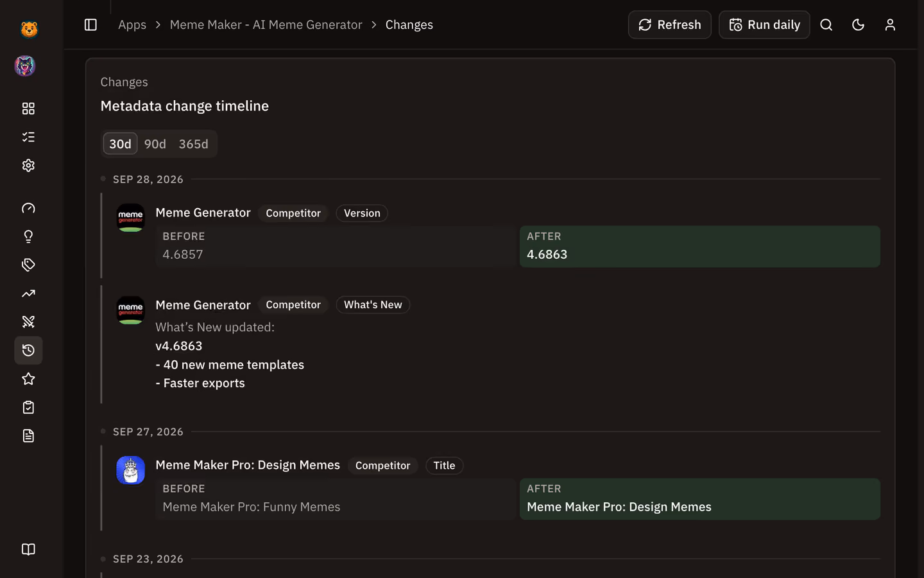Screen dimensions: 924x578
Task: Open Meme Maker Pro app thumbnail
Action: [x=130, y=470]
